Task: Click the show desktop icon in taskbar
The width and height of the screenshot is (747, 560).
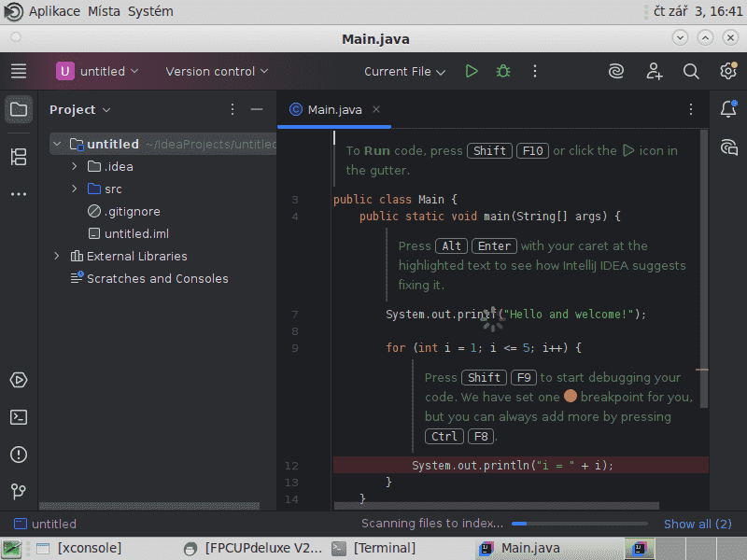Action: 11,549
